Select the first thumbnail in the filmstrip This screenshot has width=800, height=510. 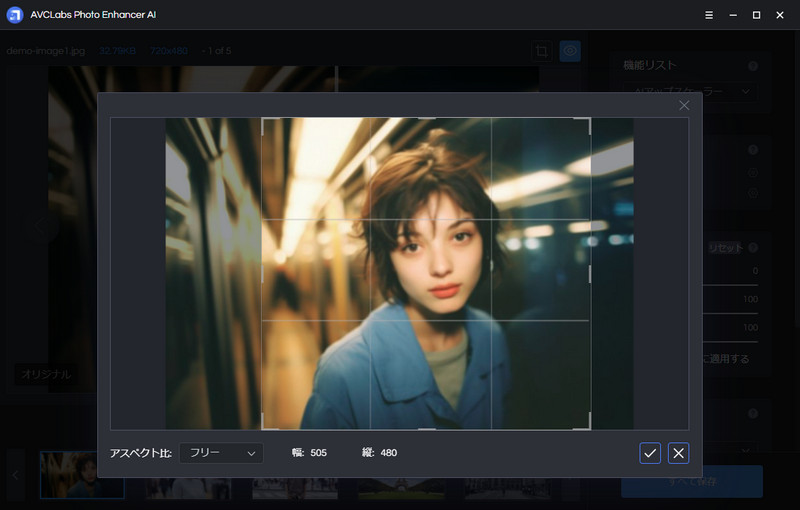pyautogui.click(x=82, y=475)
